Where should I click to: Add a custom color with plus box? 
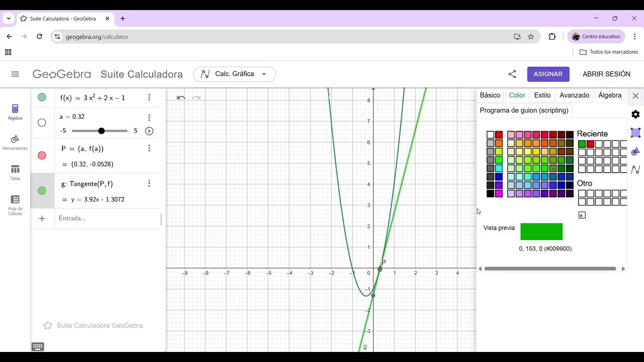(x=582, y=215)
